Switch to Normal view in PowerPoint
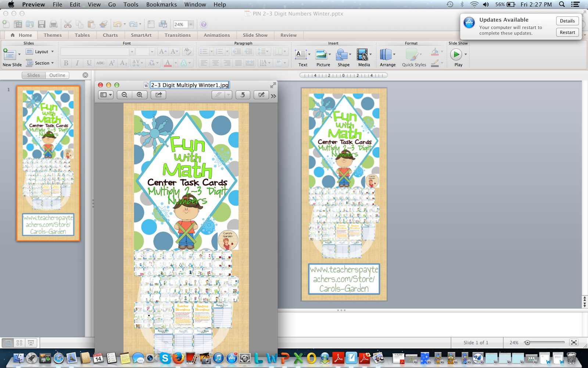 point(8,343)
